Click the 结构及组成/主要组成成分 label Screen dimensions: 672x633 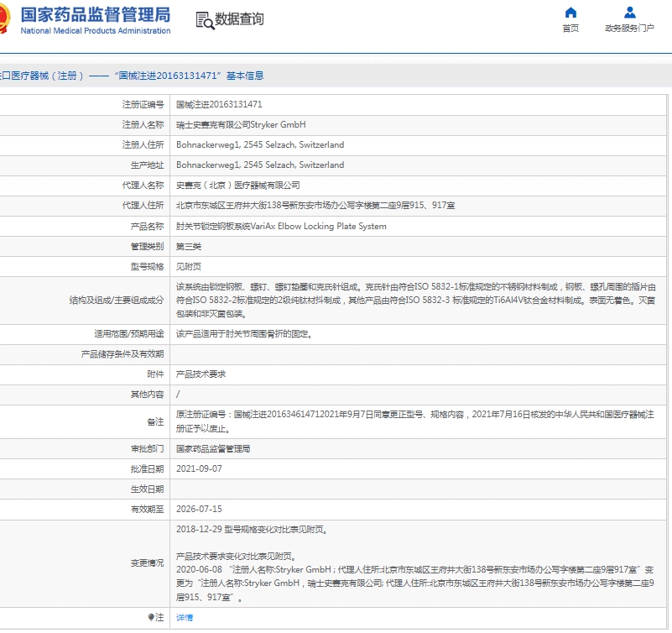(x=117, y=301)
